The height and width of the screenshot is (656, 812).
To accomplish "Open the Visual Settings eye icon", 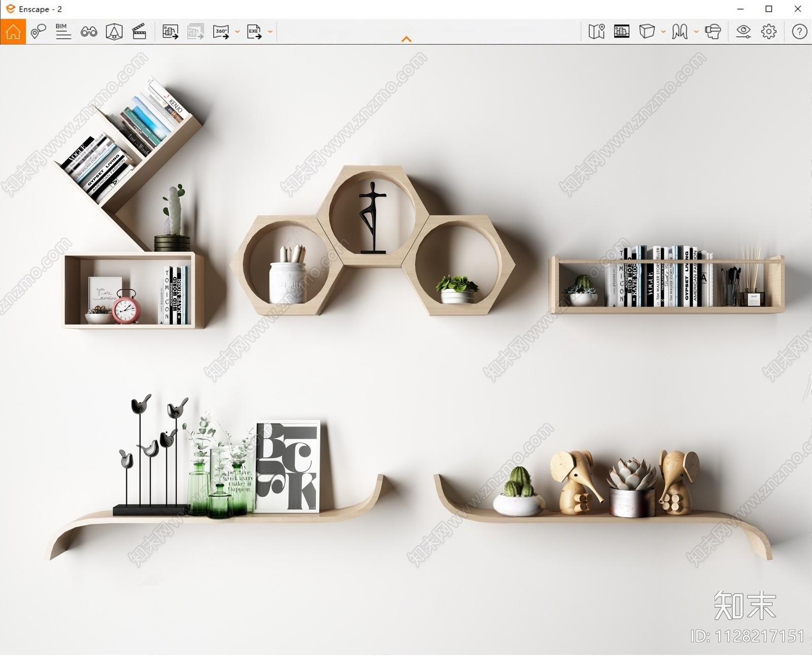I will coord(743,31).
